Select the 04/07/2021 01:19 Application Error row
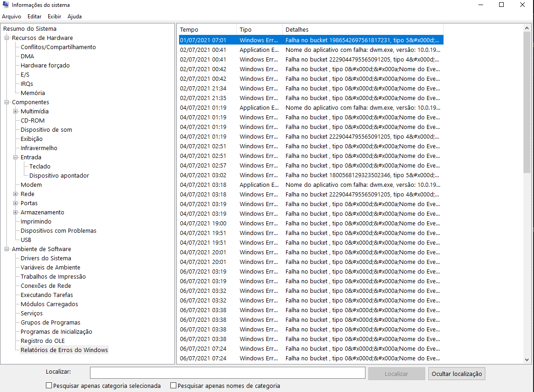The height and width of the screenshot is (392, 534). [x=311, y=107]
